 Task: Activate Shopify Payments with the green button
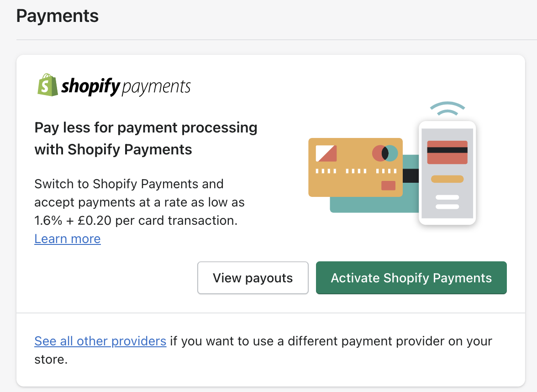411,278
